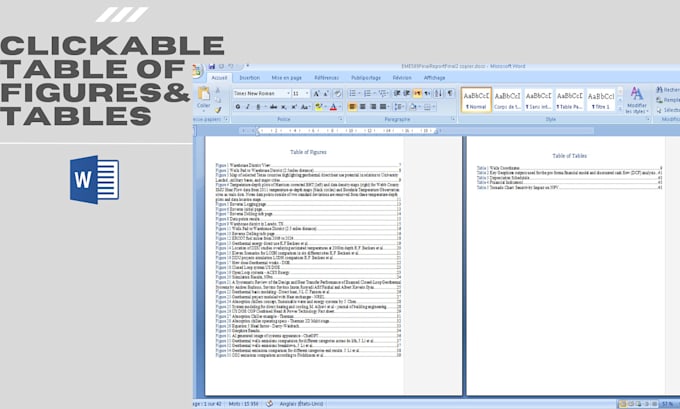Apply the Table Paragraph style
680x409 pixels.
click(570, 100)
